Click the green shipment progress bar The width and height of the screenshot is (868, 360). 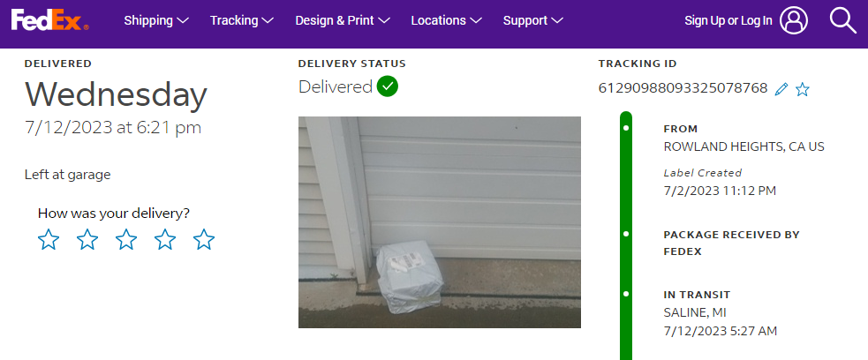click(x=626, y=236)
